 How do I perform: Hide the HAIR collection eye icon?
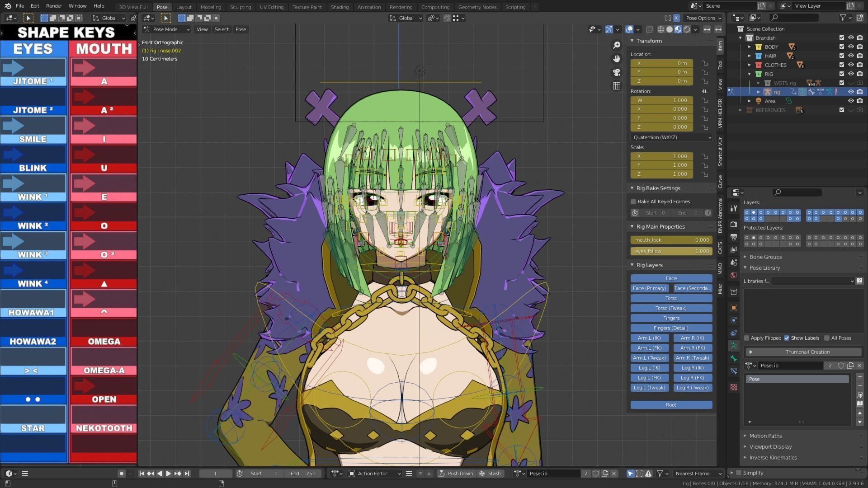point(850,56)
